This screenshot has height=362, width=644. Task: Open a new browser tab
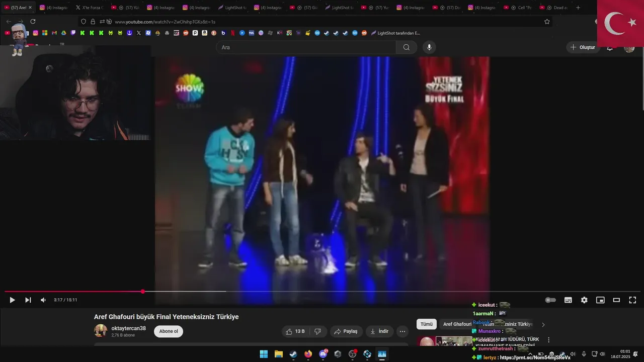click(578, 8)
